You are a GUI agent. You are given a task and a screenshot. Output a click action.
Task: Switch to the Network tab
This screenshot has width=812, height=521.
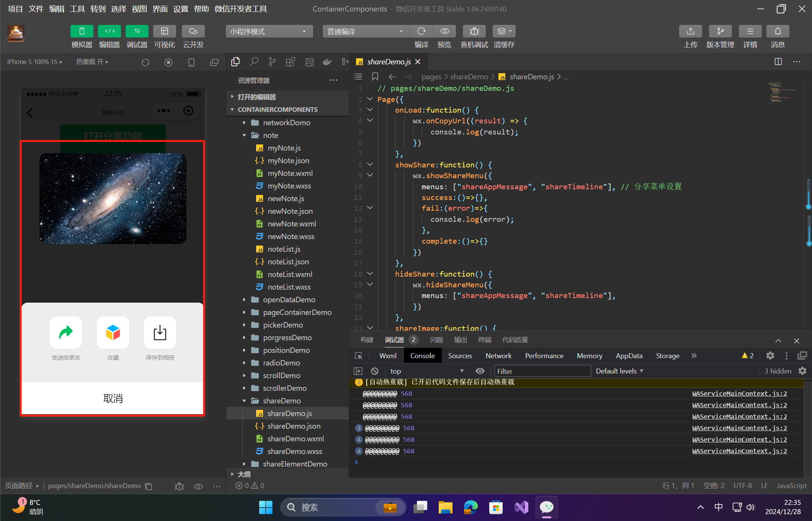498,356
